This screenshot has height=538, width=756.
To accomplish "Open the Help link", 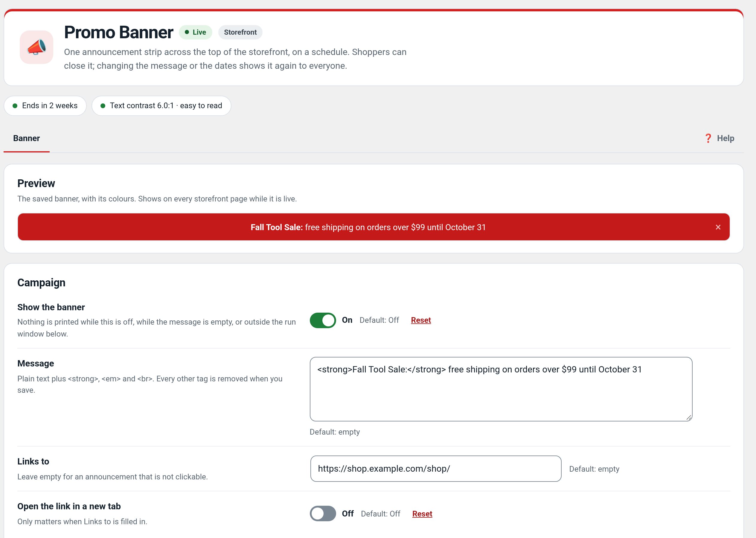I will pos(719,138).
